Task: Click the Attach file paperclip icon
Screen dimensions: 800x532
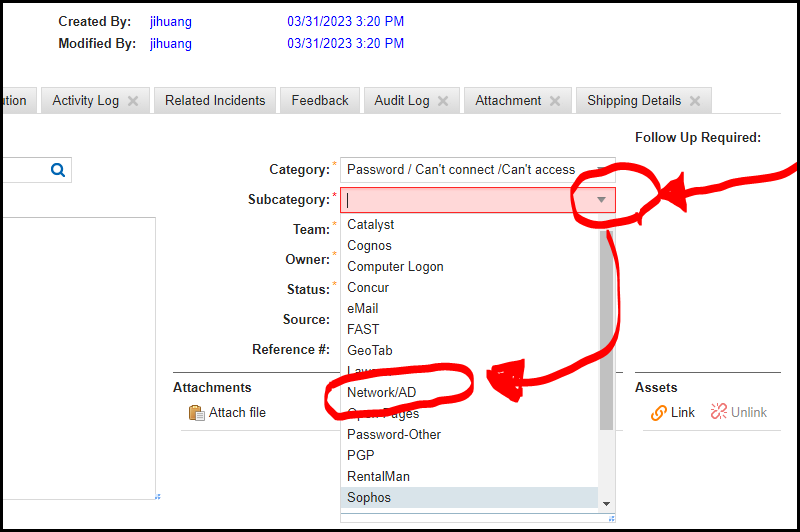Action: click(197, 413)
